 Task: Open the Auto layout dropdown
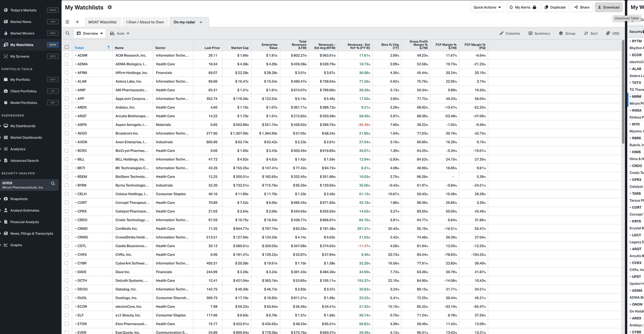(x=120, y=34)
